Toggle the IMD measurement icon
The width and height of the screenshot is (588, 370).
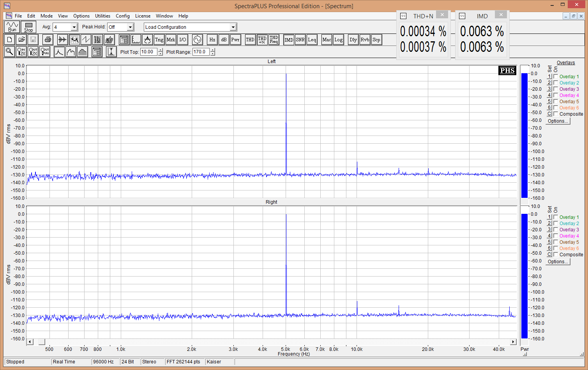289,40
